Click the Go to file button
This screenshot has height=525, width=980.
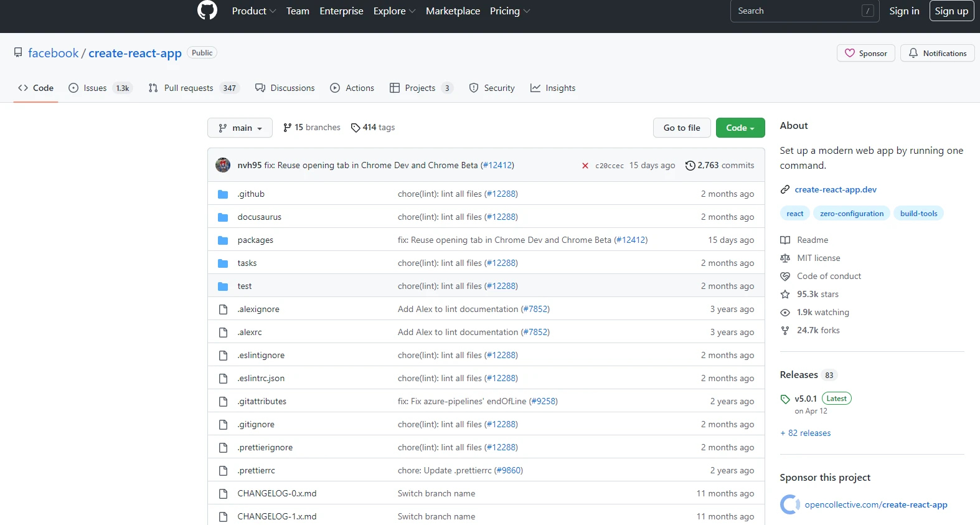682,128
